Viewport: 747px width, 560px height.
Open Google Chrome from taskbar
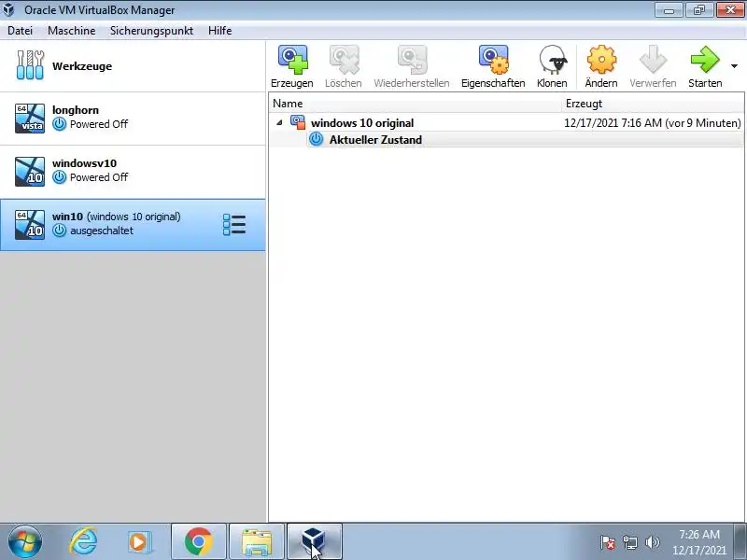pos(199,542)
